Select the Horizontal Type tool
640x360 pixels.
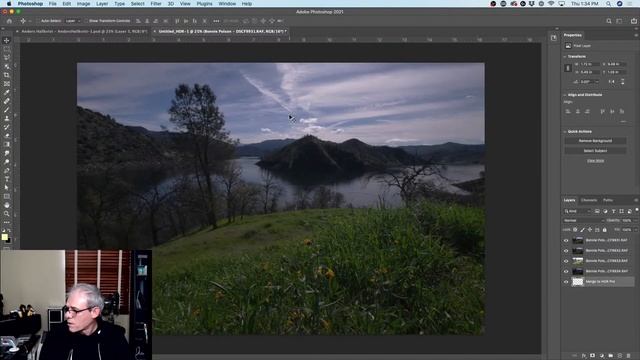(7, 179)
